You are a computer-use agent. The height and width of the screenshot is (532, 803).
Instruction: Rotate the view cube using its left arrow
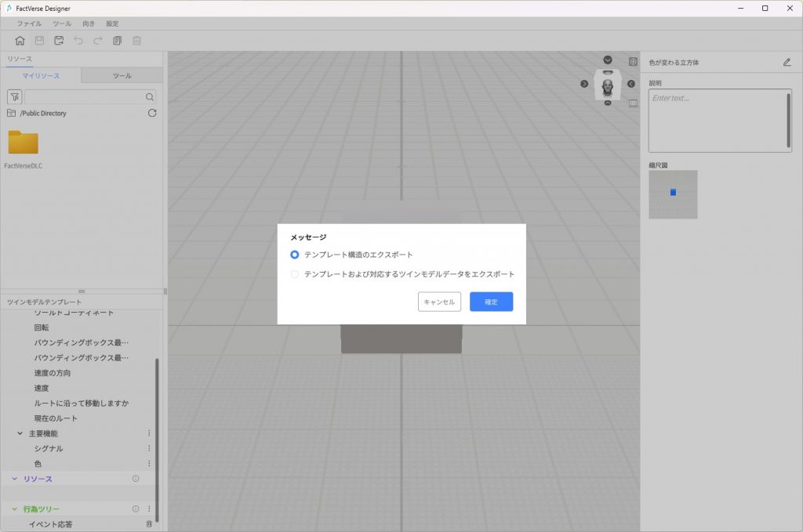point(584,84)
